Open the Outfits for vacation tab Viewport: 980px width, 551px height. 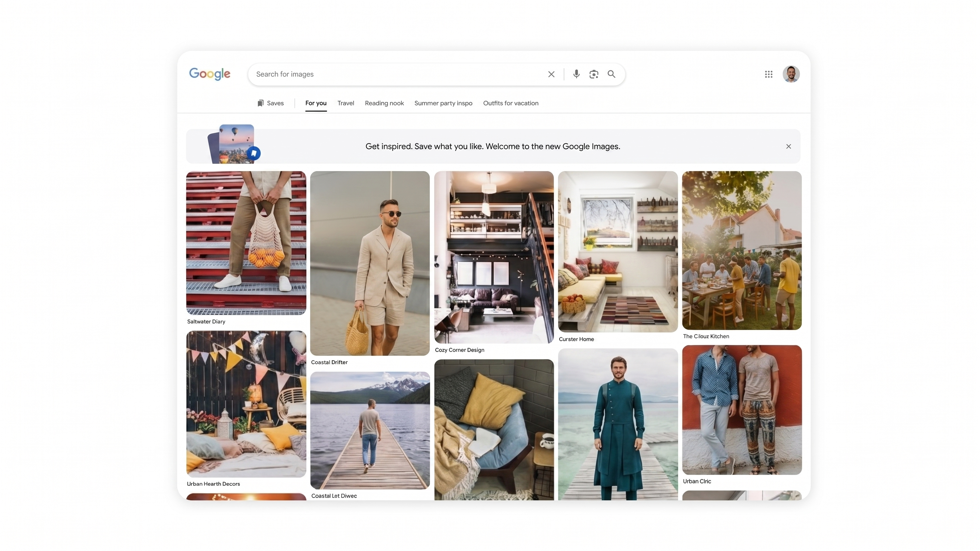coord(510,103)
